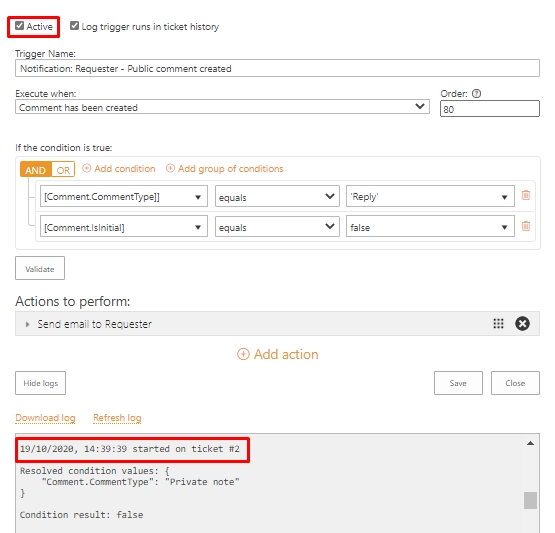Image resolution: width=555 pixels, height=533 pixels.
Task: Click the Trigger Name input field
Action: [x=277, y=68]
